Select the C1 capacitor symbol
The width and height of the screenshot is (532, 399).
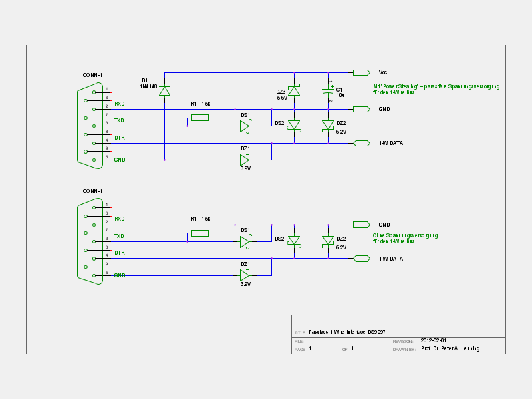click(x=328, y=90)
